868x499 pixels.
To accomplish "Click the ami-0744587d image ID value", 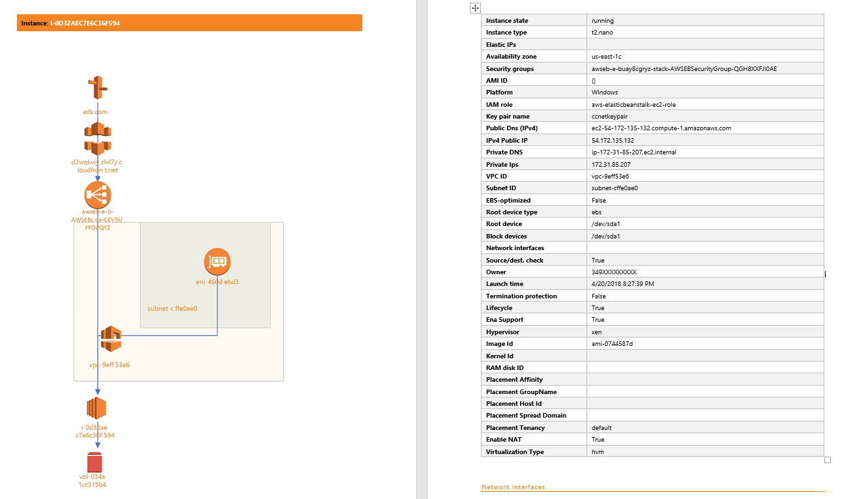I will pyautogui.click(x=612, y=344).
